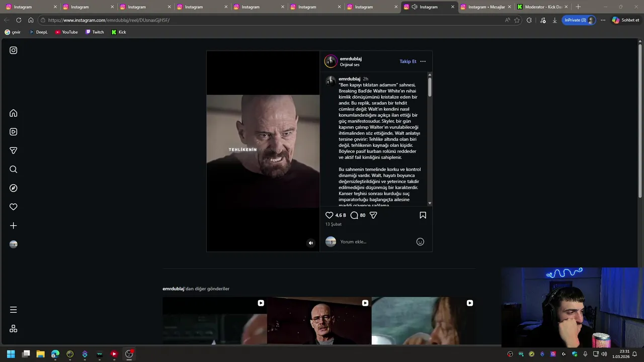The height and width of the screenshot is (362, 644).
Task: Click caption scrollbar down arrow
Action: click(430, 203)
